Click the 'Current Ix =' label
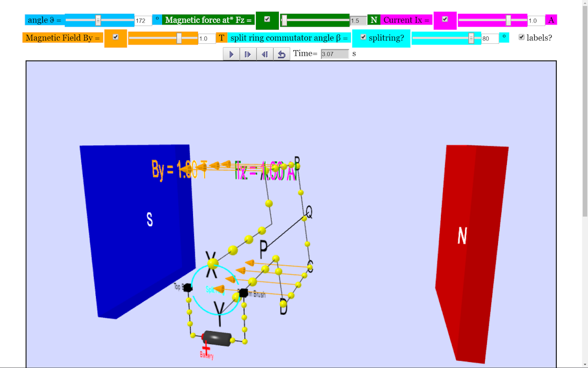The image size is (588, 368). [x=406, y=20]
